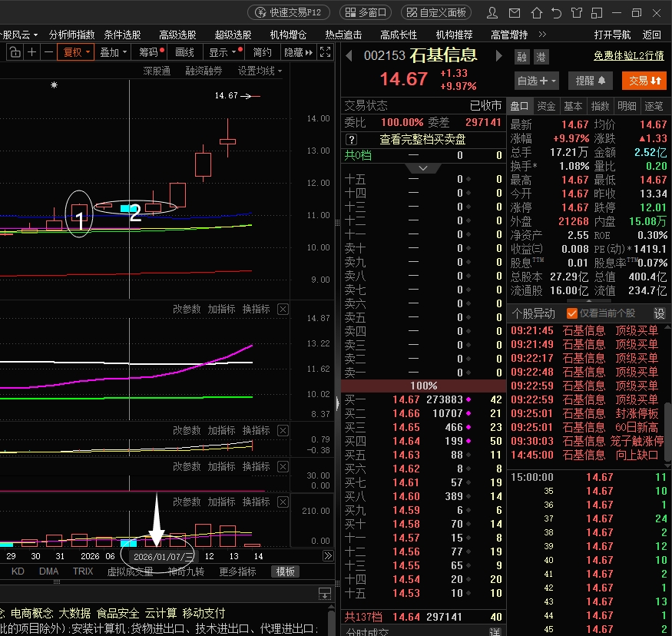Open the 分析师指数 menu item
Viewport: 672px width, 636px height.
coord(71,35)
